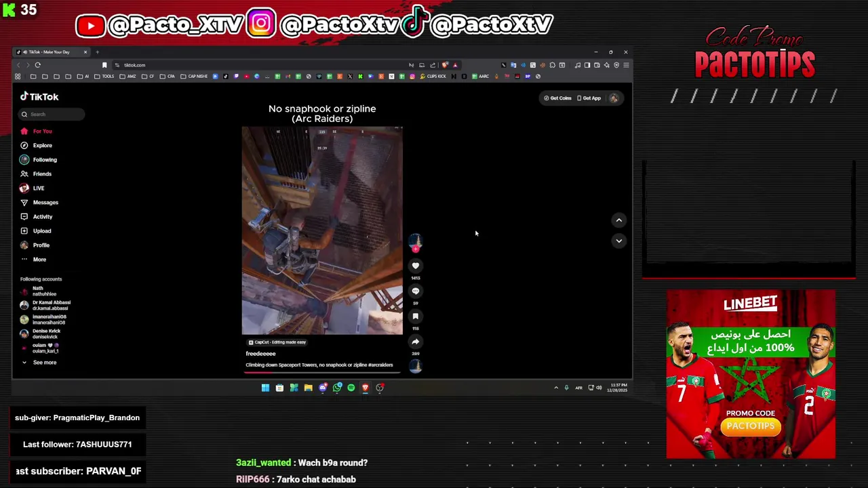Open the browser main menu button
The width and height of the screenshot is (868, 488).
(x=626, y=65)
